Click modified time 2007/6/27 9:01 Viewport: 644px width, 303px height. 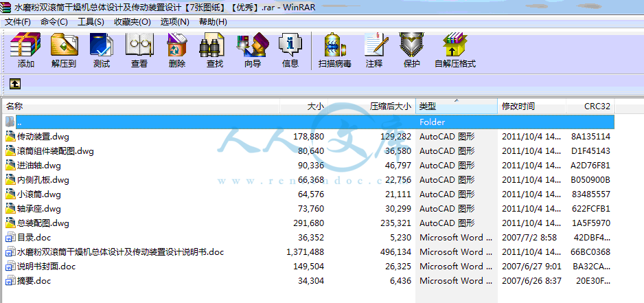tap(531, 267)
